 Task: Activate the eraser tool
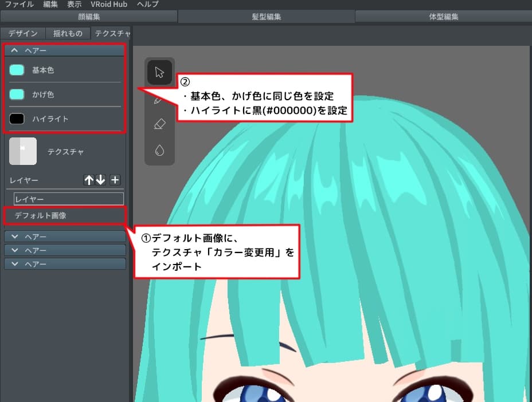tap(160, 124)
